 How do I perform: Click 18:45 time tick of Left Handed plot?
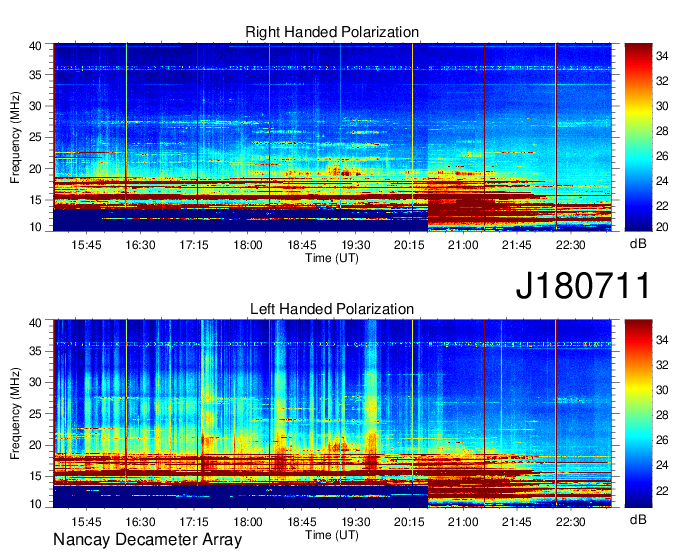pos(301,521)
